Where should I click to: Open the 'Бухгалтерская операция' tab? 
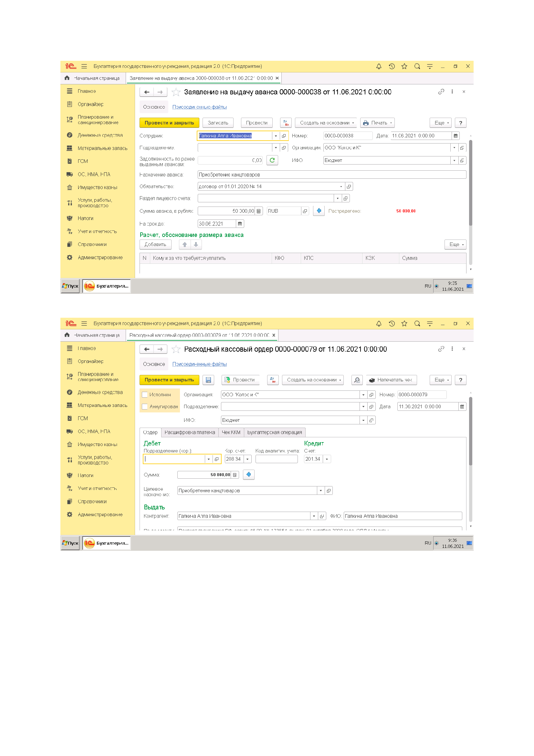(x=274, y=432)
